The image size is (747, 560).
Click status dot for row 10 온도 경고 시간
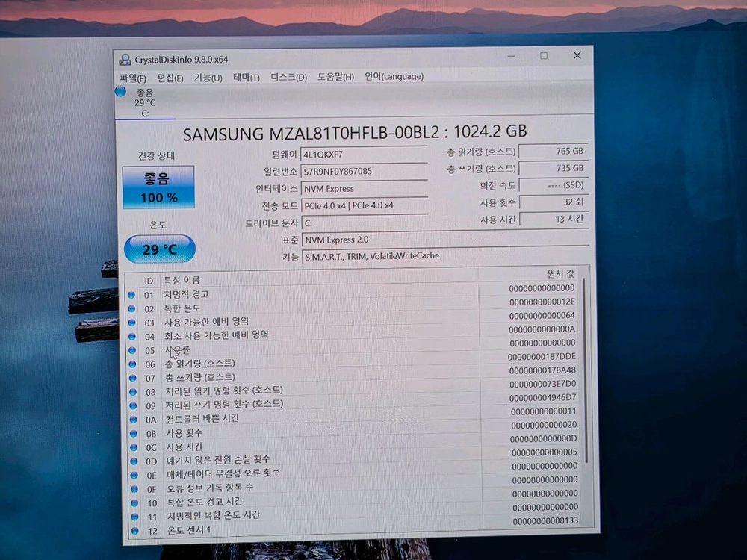pyautogui.click(x=134, y=503)
